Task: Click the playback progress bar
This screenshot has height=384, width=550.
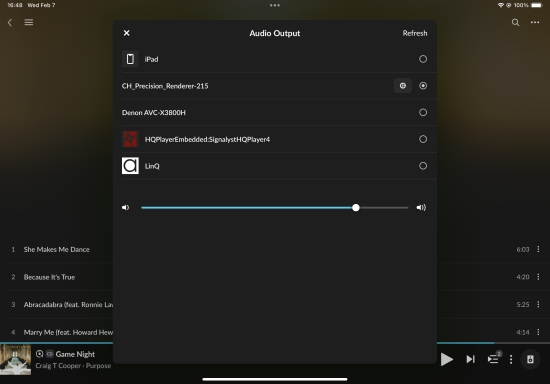Action: [x=493, y=343]
